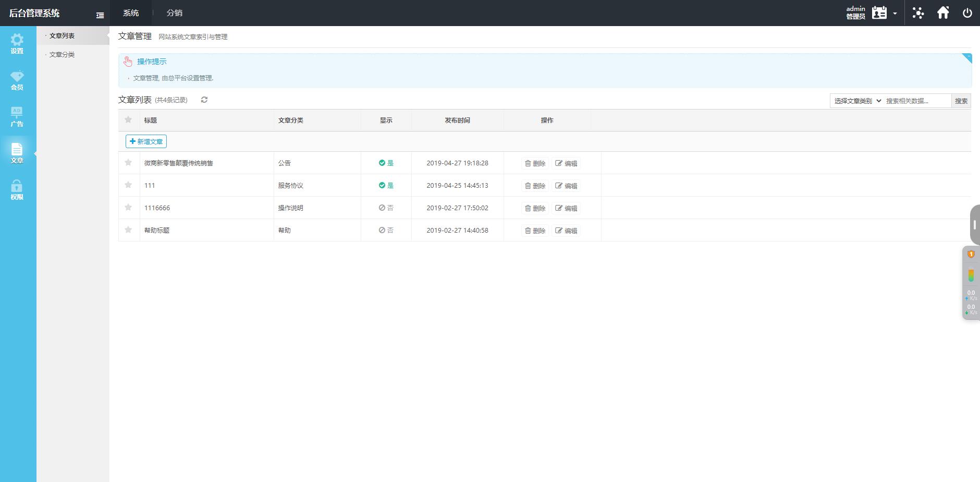The image size is (980, 482).
Task: Open the 广告 ads sidebar icon
Action: 17,117
